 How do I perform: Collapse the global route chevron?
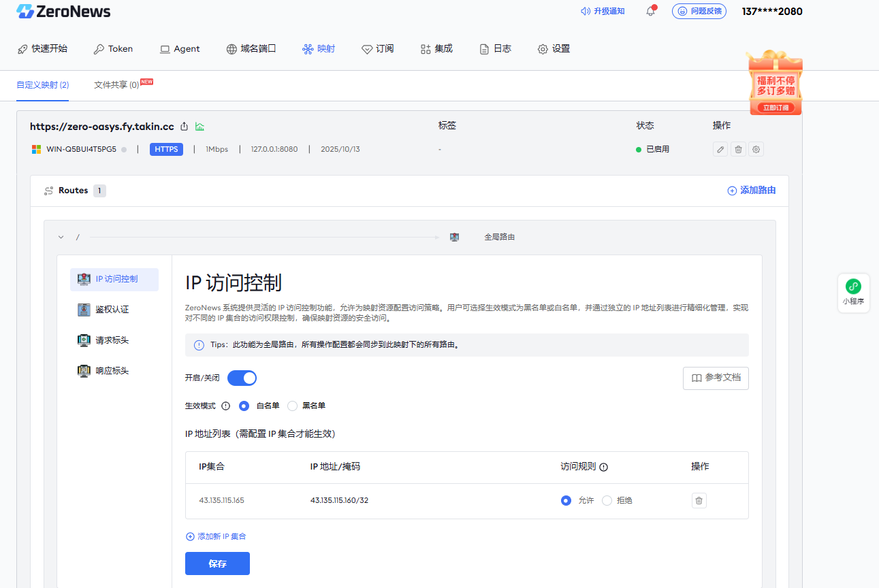61,238
